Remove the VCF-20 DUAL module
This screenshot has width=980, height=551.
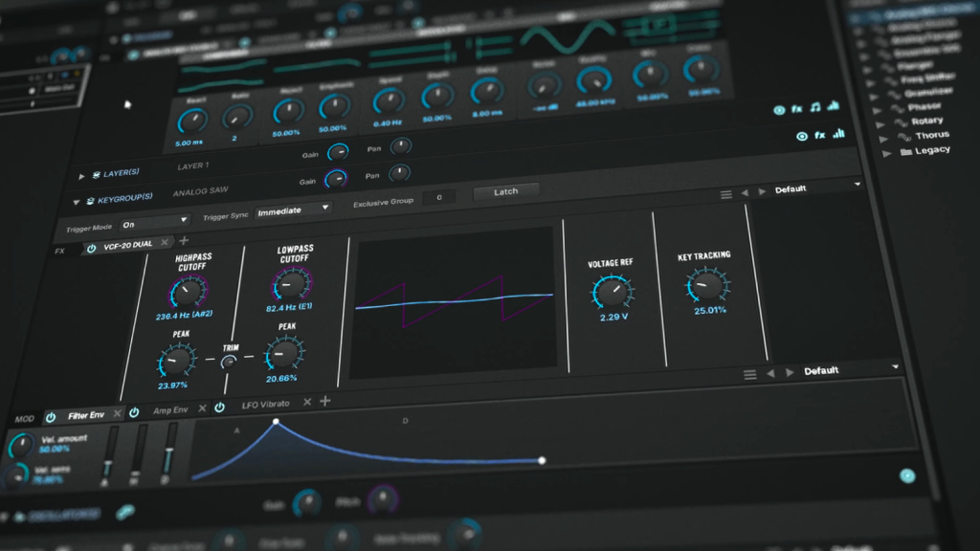(165, 242)
